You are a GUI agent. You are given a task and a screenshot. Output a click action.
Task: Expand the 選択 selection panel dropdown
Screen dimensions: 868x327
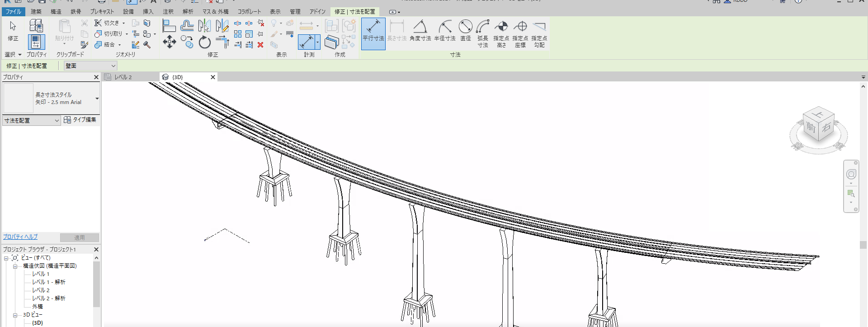(x=13, y=55)
